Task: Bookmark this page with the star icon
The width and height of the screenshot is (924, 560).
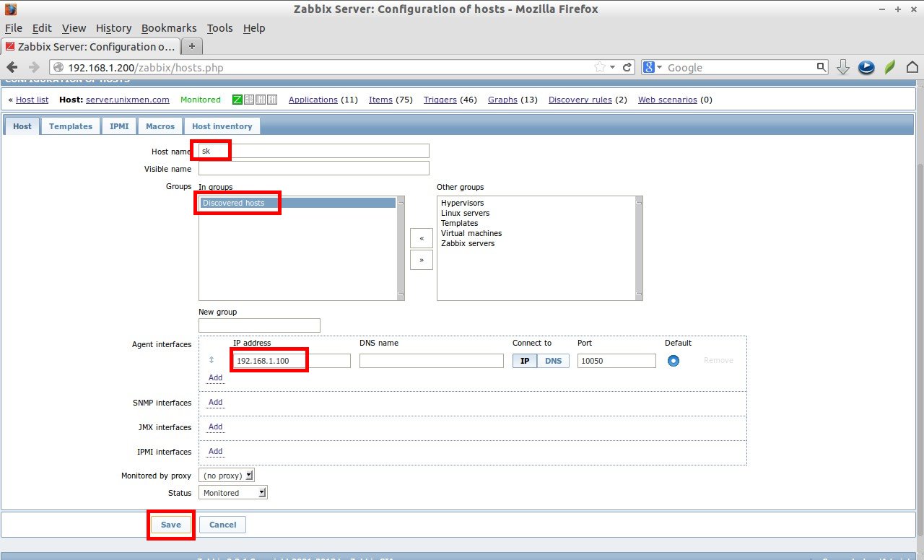Action: coord(600,67)
